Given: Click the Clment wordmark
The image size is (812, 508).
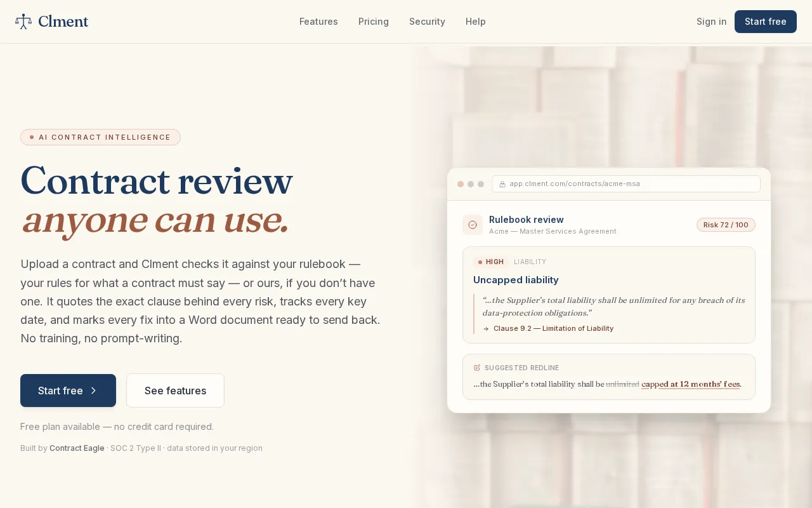Looking at the screenshot, I should click(x=63, y=22).
